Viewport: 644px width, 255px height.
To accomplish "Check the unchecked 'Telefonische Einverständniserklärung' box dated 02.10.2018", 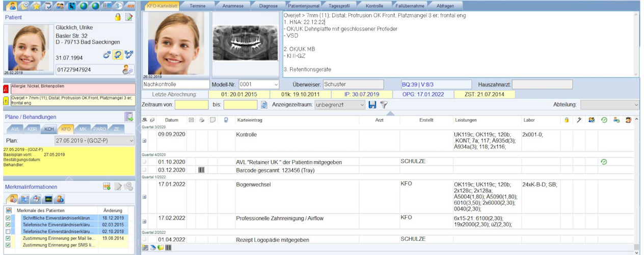I will click(8, 231).
